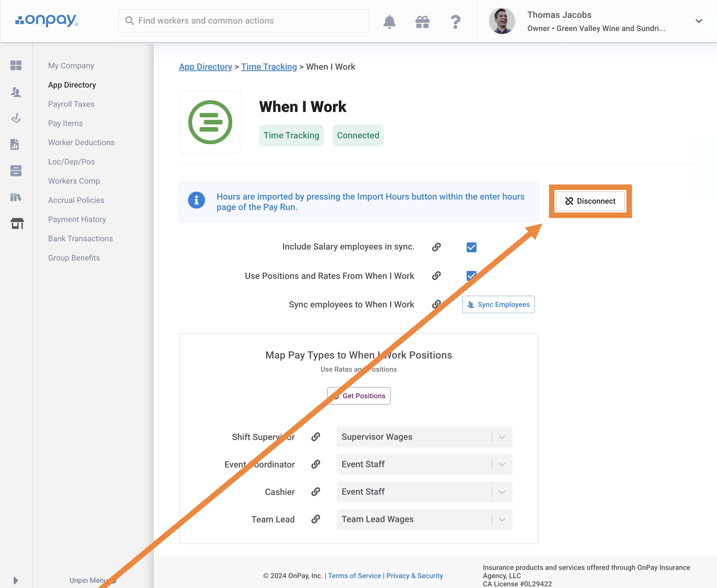Click the When I Work app logo
The width and height of the screenshot is (717, 588).
click(x=210, y=122)
